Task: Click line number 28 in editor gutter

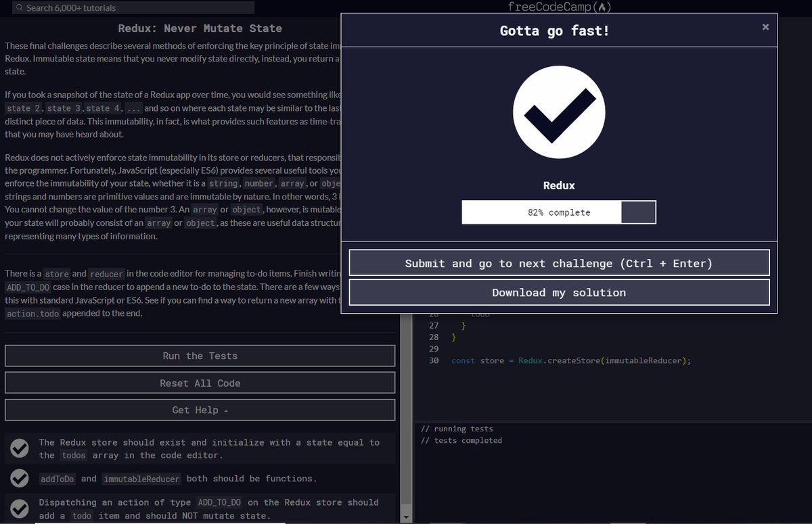Action: coord(434,337)
